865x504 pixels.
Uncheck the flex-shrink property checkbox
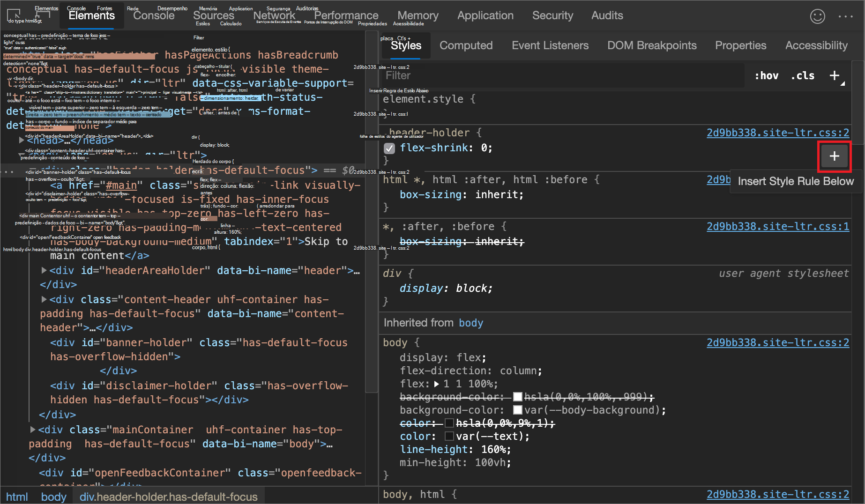tap(389, 148)
